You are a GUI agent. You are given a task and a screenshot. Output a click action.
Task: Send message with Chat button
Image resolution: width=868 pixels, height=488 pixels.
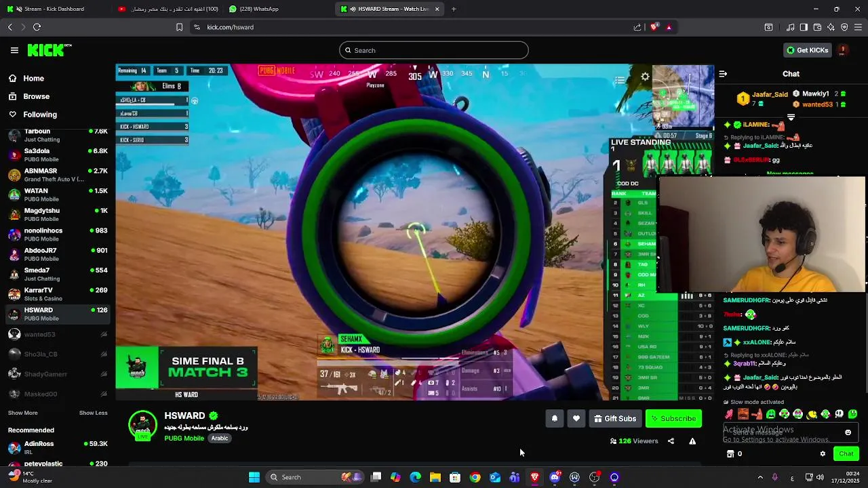(x=846, y=454)
